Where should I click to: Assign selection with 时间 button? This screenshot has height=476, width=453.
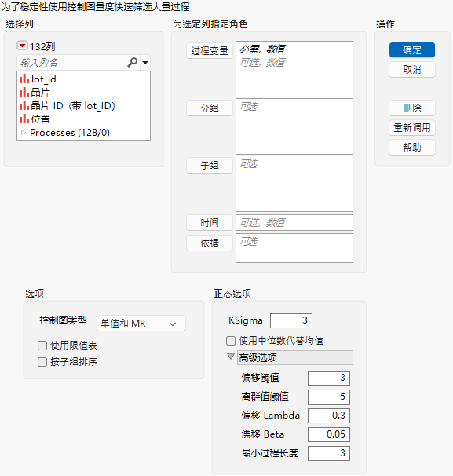pyautogui.click(x=210, y=223)
